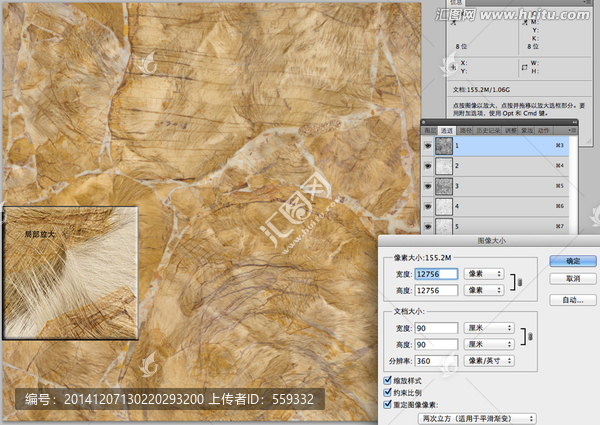
Task: Switch to the 动作 tab
Action: (x=543, y=131)
